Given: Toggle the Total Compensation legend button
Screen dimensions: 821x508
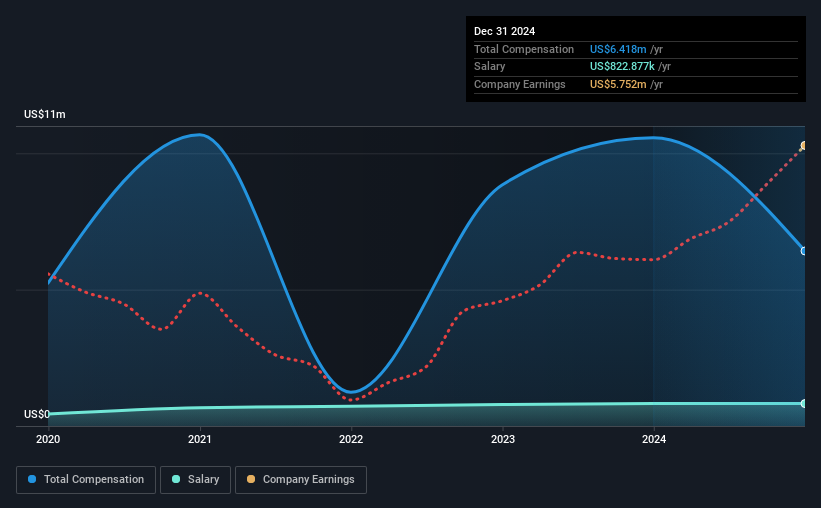Looking at the screenshot, I should point(86,480).
